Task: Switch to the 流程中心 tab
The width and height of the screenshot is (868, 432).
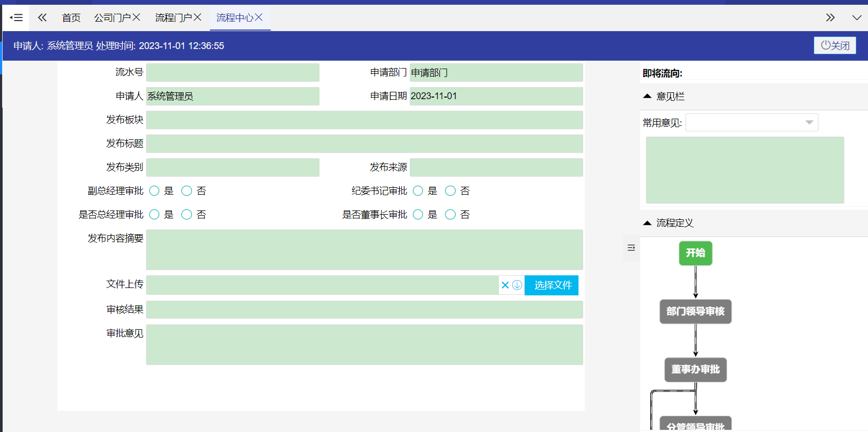Action: click(235, 17)
